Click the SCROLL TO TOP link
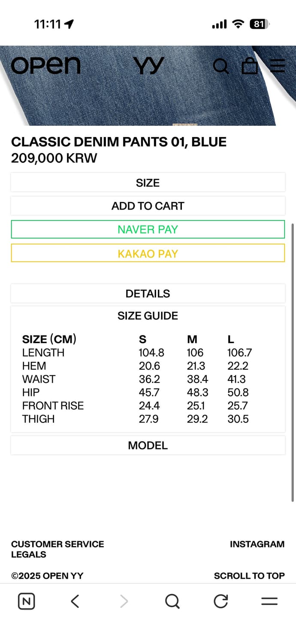 coord(249,576)
